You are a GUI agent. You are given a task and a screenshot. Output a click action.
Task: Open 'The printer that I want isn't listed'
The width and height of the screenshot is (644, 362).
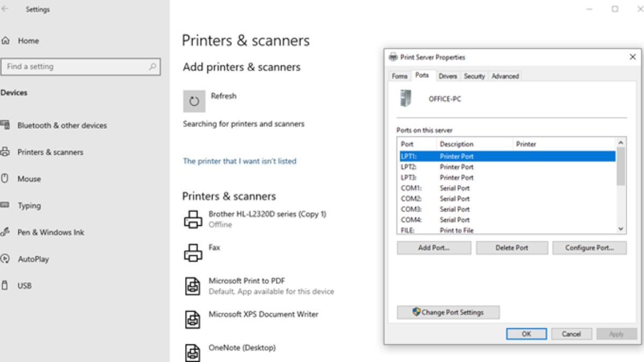[240, 161]
